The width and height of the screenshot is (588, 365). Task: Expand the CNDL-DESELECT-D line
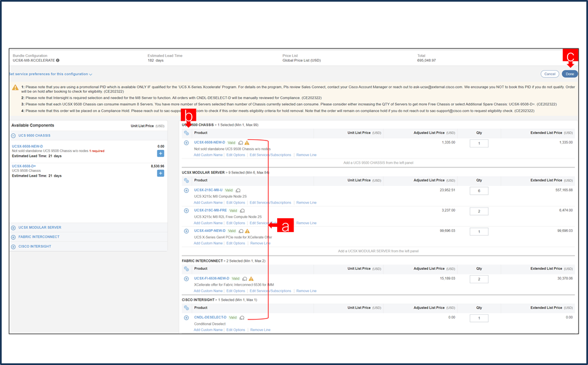coord(187,318)
